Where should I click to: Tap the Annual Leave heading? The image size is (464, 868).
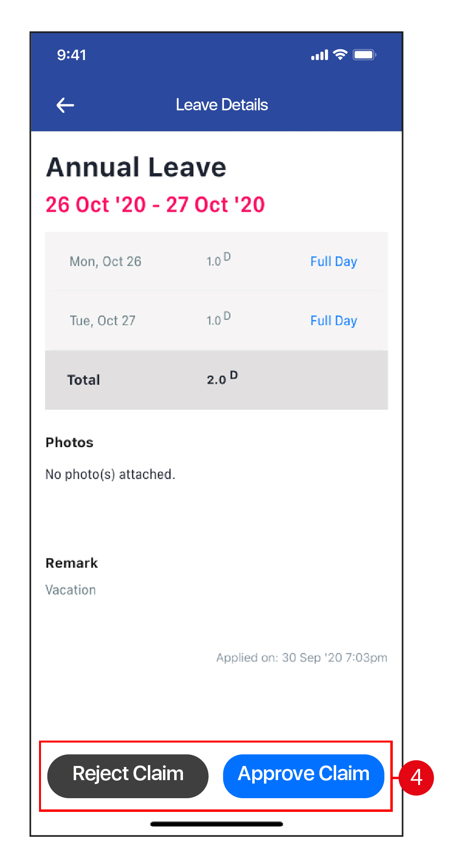click(136, 166)
